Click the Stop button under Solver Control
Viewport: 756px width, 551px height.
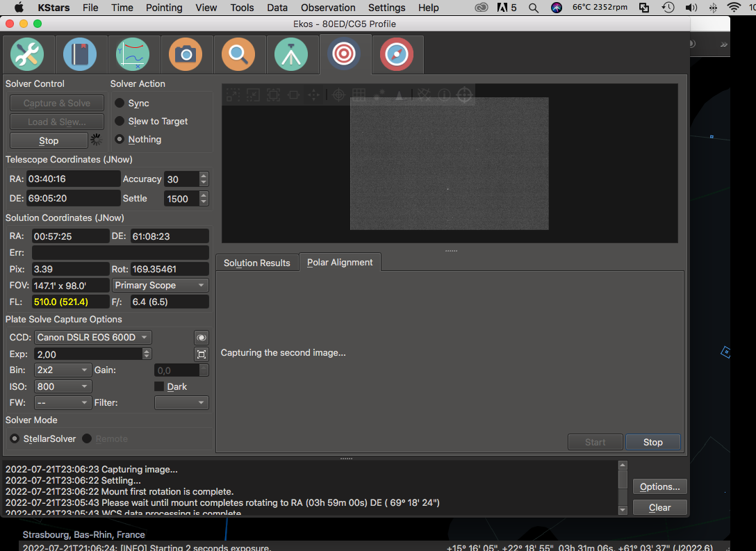(x=49, y=141)
